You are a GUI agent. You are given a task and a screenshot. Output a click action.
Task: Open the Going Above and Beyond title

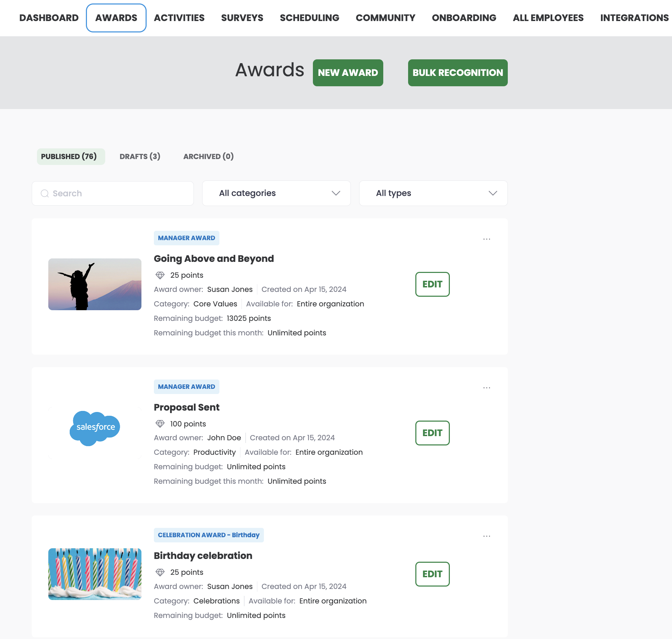(x=214, y=259)
